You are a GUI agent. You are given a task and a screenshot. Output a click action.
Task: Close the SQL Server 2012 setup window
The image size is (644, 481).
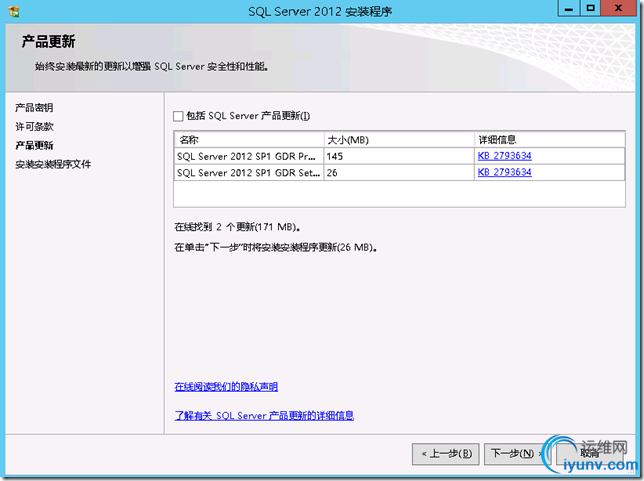point(618,8)
